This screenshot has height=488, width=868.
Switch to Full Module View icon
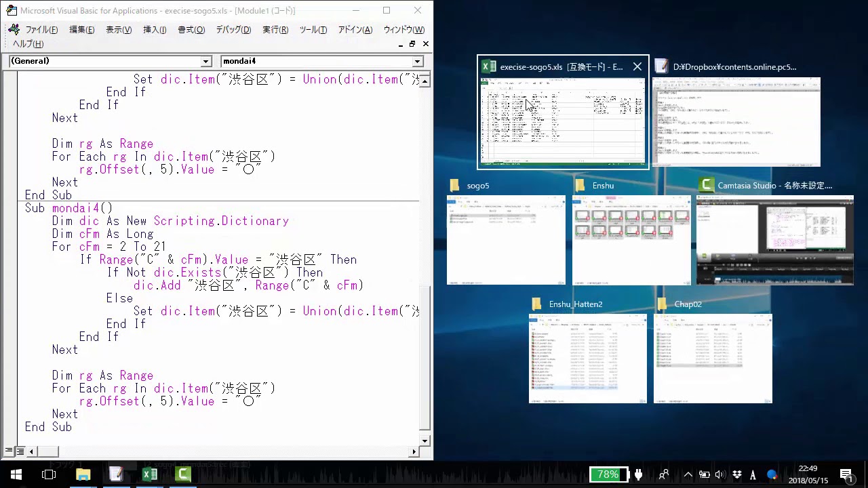[x=20, y=451]
